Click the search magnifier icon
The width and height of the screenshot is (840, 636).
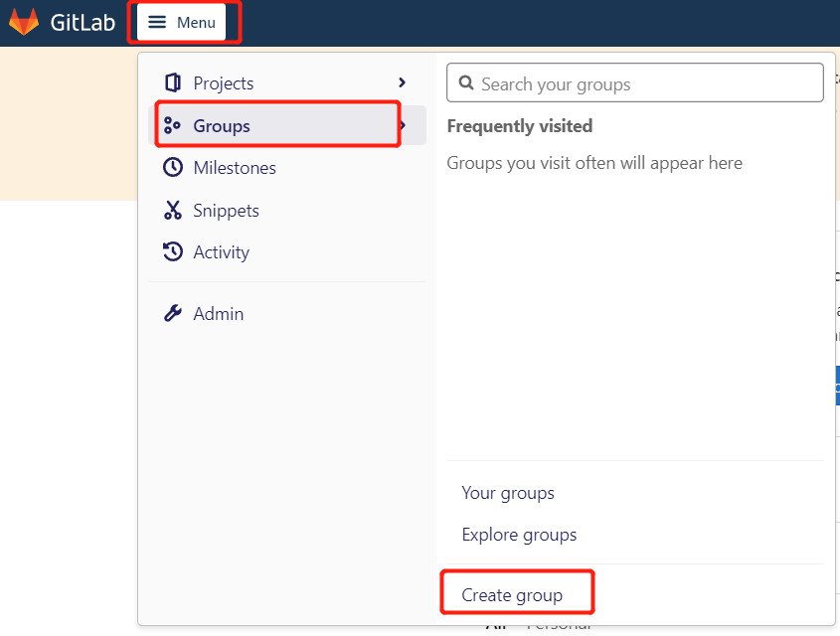[465, 84]
